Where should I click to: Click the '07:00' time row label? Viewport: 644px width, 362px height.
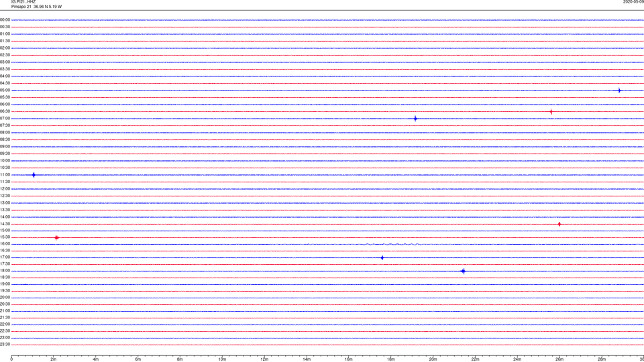coord(5,118)
